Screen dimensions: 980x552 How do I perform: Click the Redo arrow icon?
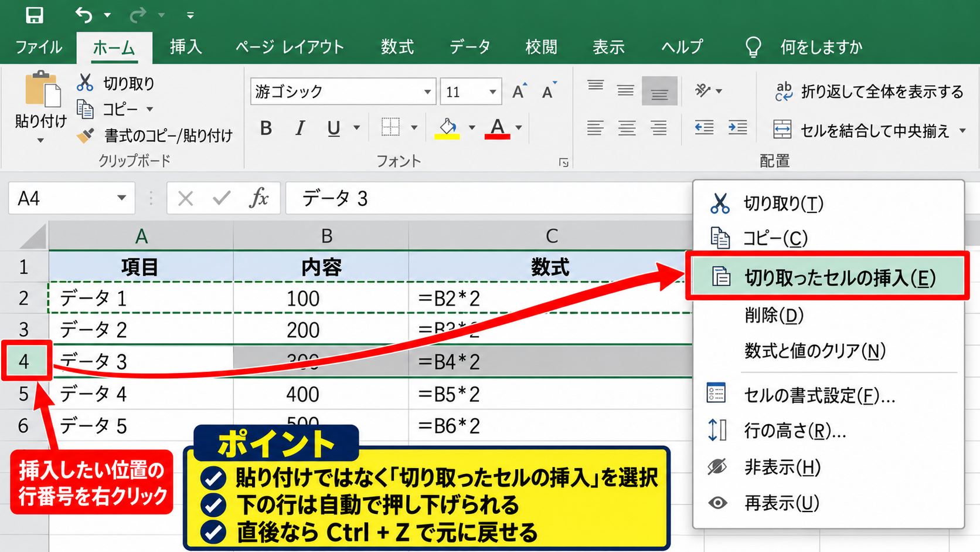tap(138, 15)
